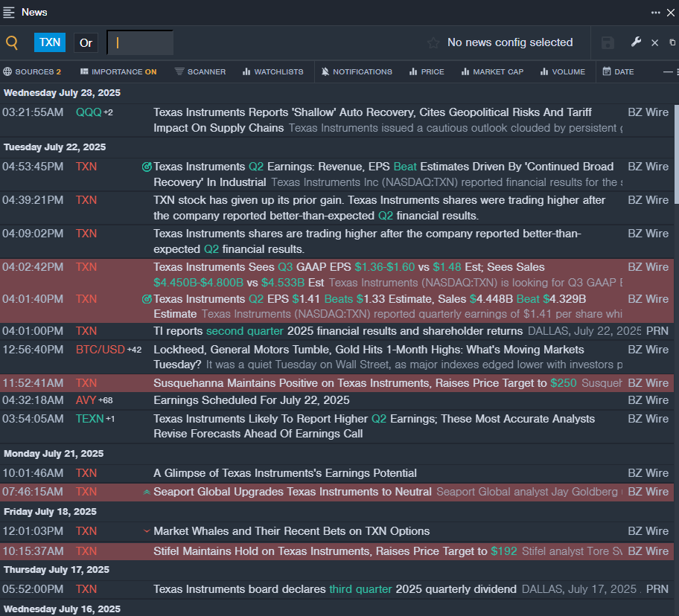Click the 'Friday July 18, 2025' date header
Screen dimensions: 679x616
coord(50,512)
